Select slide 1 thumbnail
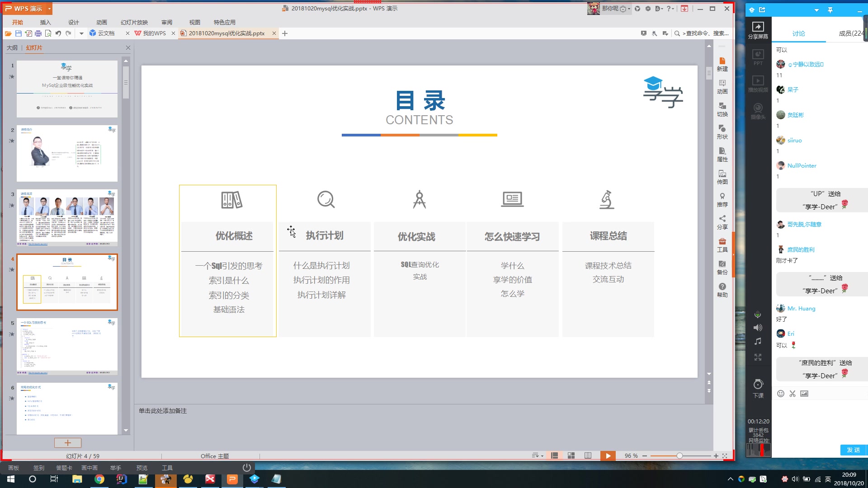This screenshot has width=868, height=488. (x=67, y=89)
